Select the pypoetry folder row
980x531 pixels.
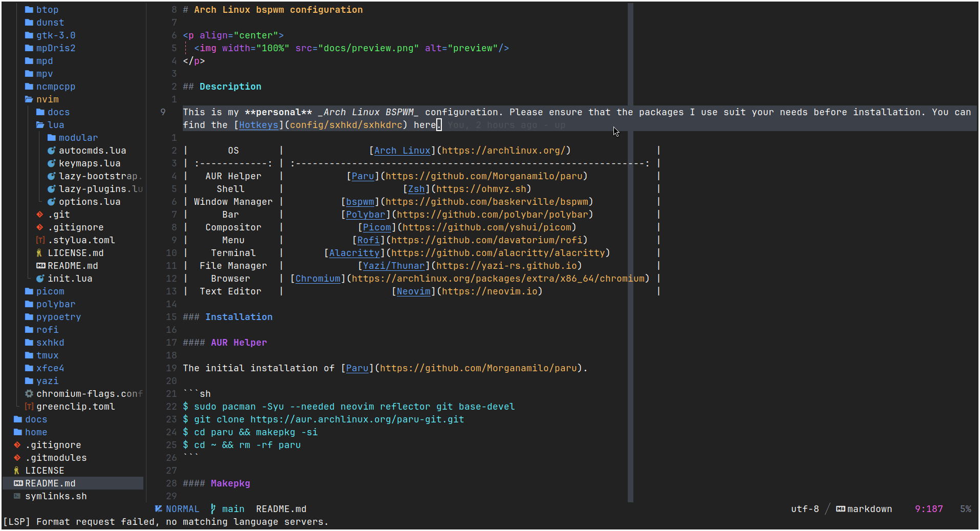[73, 317]
